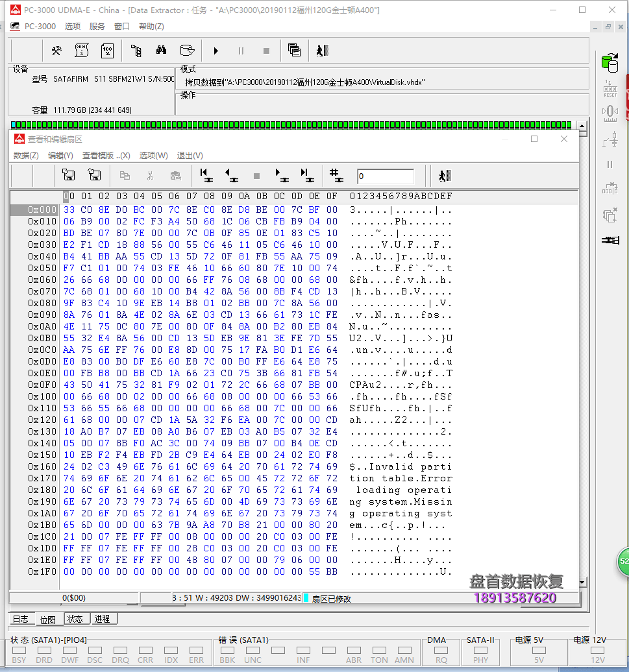Switch to the 进程 tab
The image size is (629, 672).
pyautogui.click(x=103, y=619)
